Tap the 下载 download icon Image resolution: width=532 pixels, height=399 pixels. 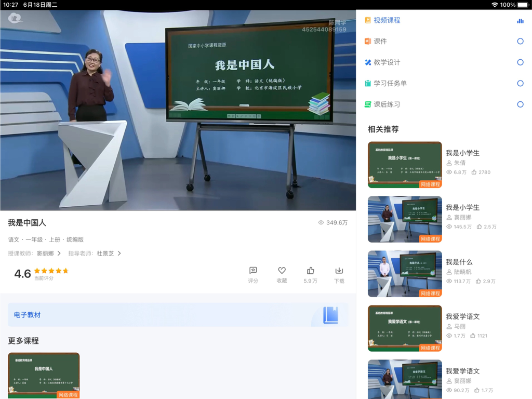339,271
